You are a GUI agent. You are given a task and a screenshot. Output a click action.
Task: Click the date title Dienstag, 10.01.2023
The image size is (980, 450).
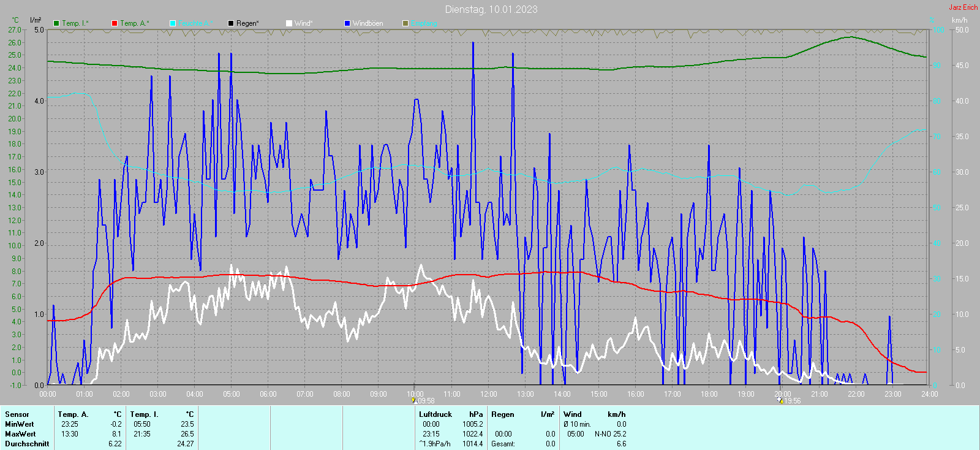point(491,9)
